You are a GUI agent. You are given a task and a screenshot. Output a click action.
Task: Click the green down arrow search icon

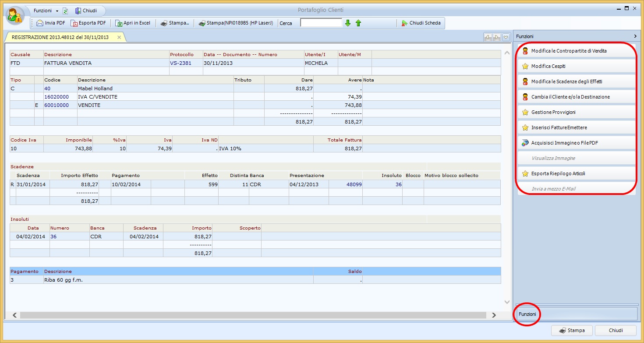(x=348, y=23)
